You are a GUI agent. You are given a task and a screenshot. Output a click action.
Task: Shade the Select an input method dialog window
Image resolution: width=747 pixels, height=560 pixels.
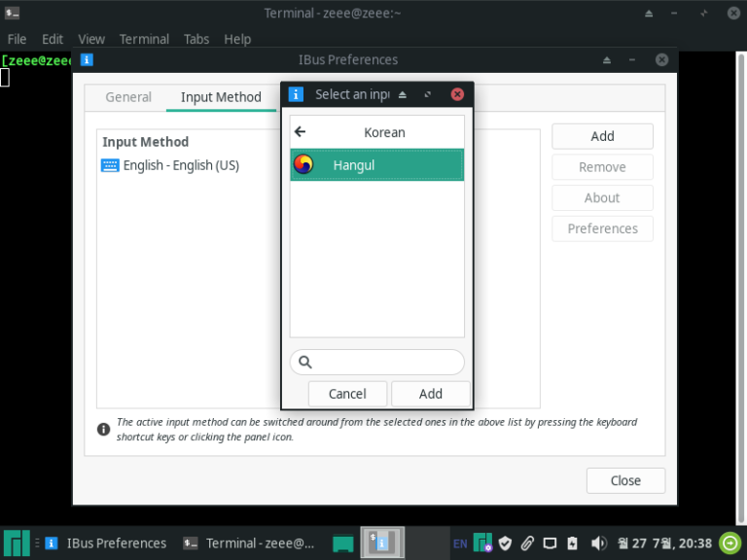coord(403,94)
